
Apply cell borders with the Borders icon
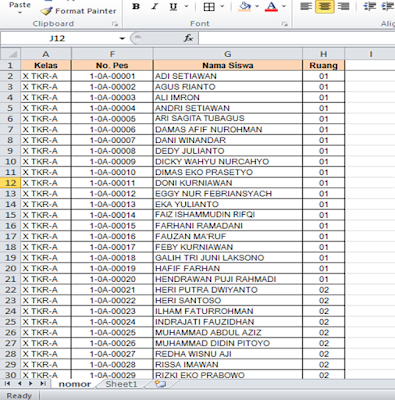coord(209,6)
